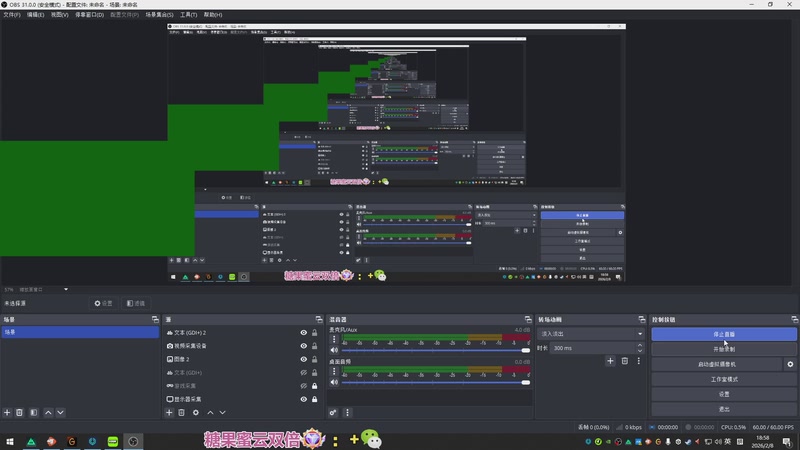Select the 图像 2 source row
Image resolution: width=800 pixels, height=450 pixels.
pos(243,359)
